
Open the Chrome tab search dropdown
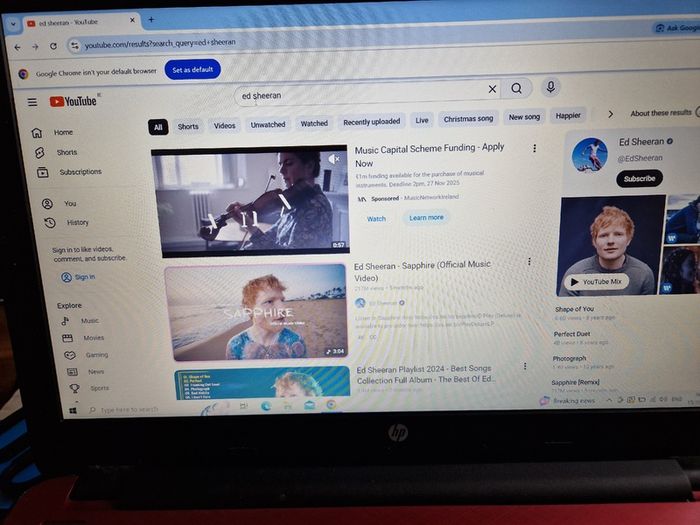[x=13, y=25]
